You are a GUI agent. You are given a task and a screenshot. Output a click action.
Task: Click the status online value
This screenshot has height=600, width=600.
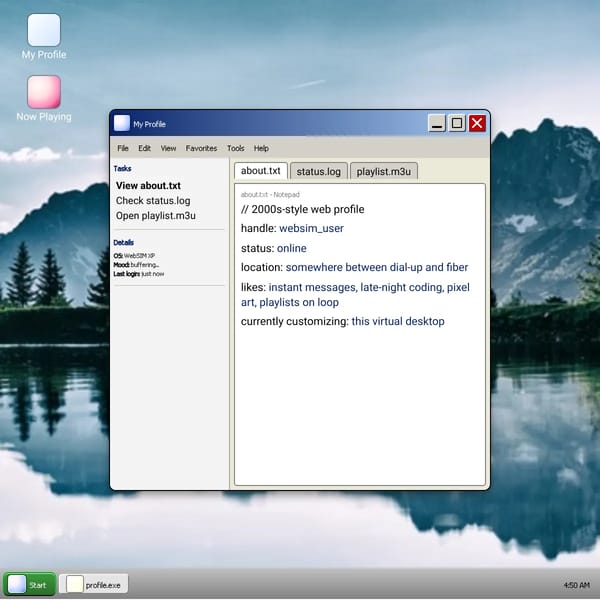[x=292, y=248]
